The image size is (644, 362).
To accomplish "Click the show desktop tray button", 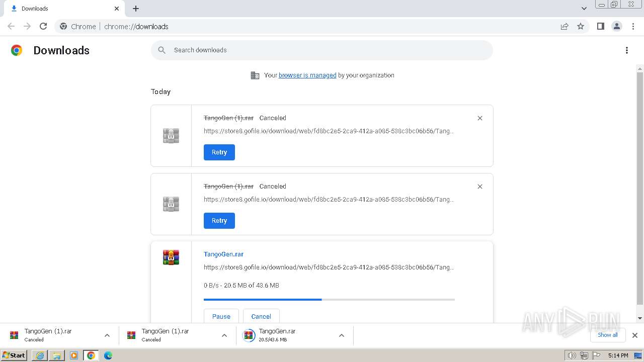I will pos(638,355).
